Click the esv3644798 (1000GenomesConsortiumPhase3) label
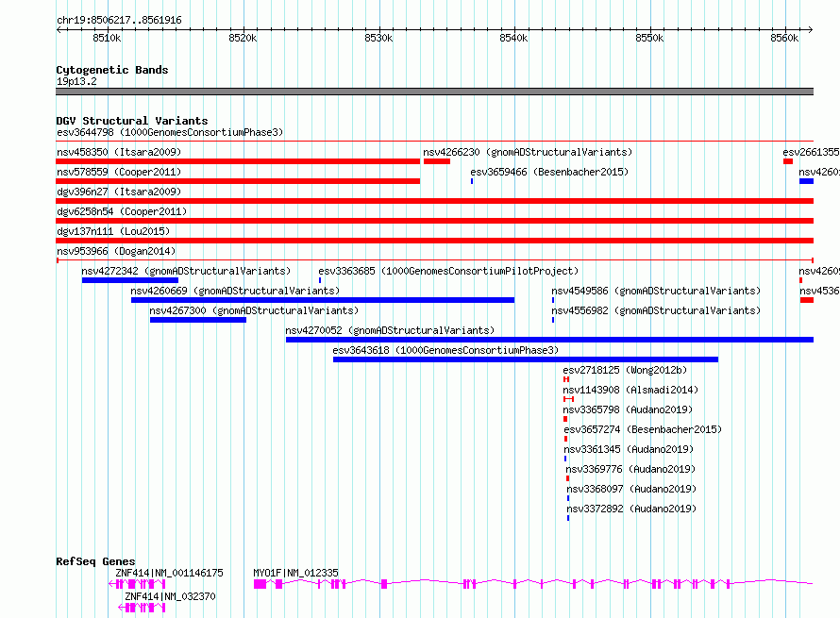 point(170,132)
